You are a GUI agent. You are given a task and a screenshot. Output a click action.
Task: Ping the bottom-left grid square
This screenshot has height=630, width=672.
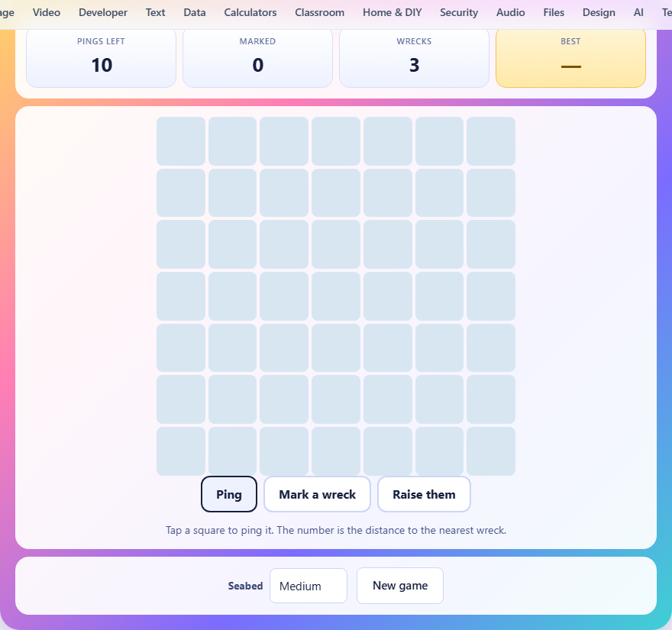[x=181, y=451]
